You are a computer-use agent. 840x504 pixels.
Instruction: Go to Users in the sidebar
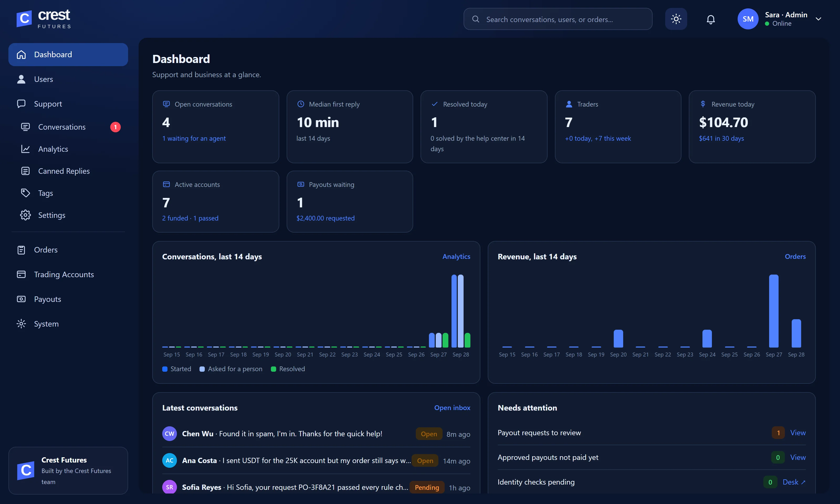(68, 79)
